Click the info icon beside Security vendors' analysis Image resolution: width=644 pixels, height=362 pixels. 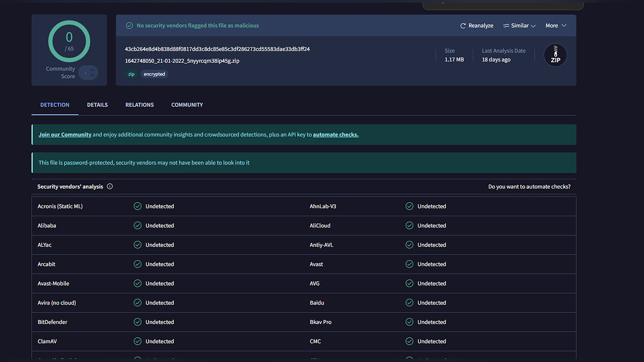pos(110,187)
